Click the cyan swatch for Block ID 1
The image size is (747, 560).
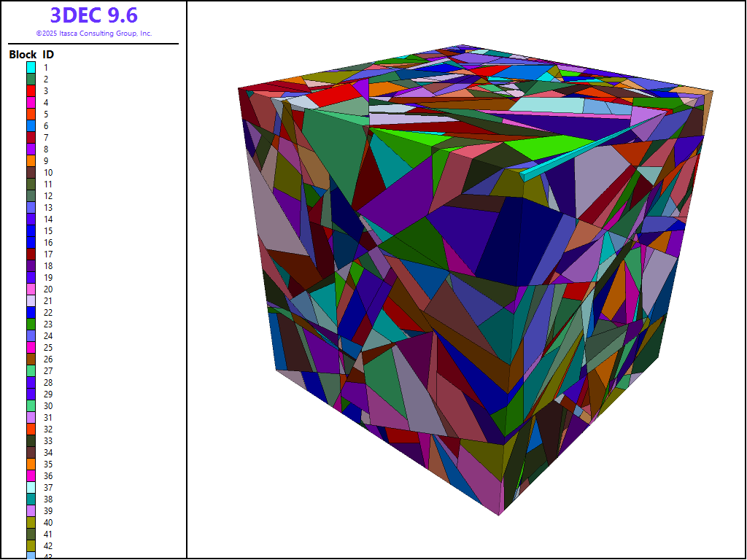31,67
